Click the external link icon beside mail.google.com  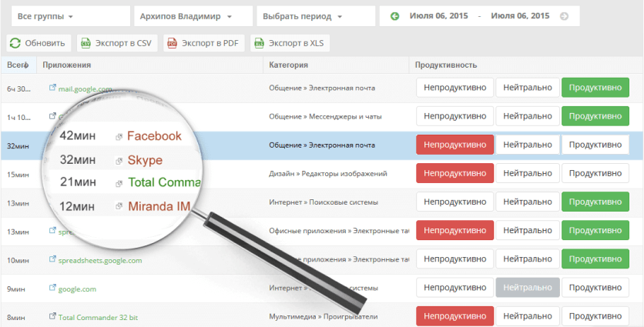(x=52, y=89)
